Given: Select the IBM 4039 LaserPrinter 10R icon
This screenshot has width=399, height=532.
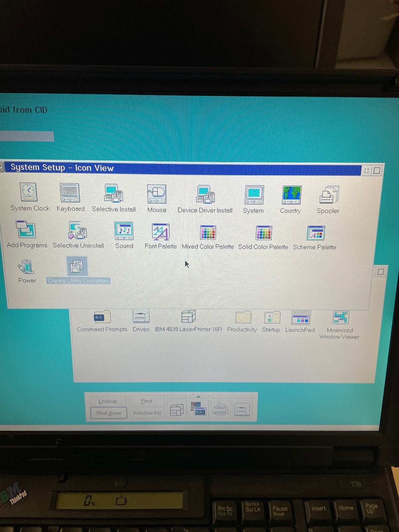Looking at the screenshot, I should pos(188,317).
